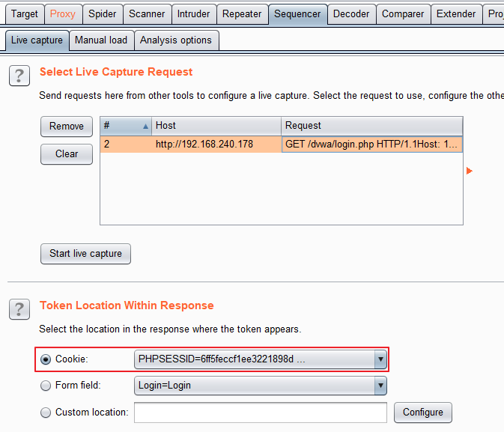This screenshot has width=504, height=432.
Task: Click the Host column header
Action: 216,126
